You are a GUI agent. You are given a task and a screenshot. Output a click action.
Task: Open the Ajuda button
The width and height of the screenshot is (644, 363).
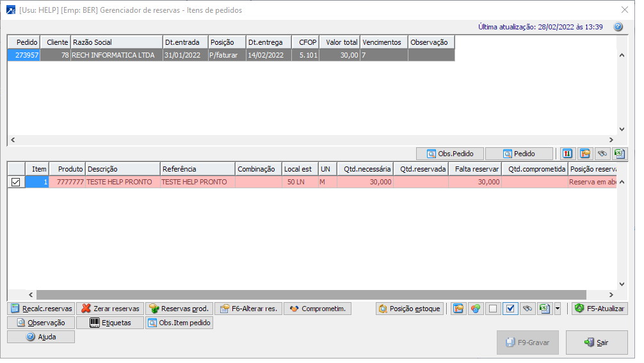(x=41, y=337)
